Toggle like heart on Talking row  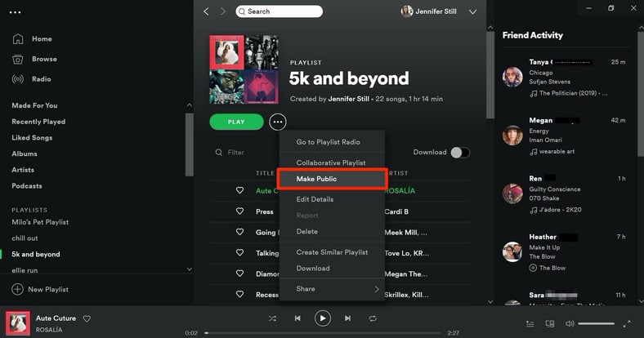(239, 252)
